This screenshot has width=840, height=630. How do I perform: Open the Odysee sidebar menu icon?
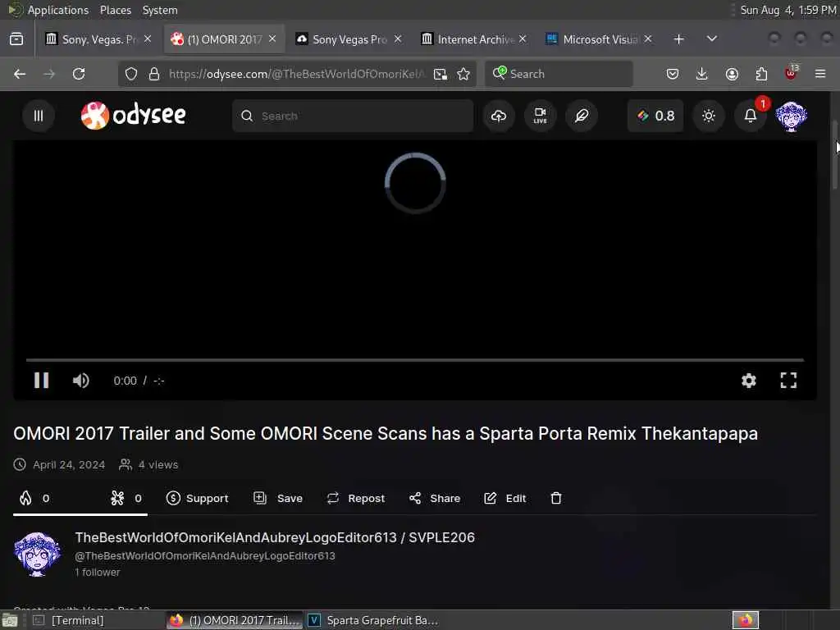(38, 116)
